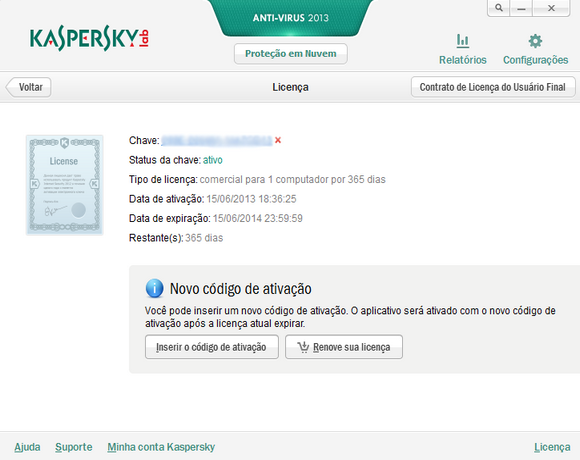This screenshot has width=580, height=460.
Task: Click the 'ANTI-VIRUS 2013' title banner
Action: tap(291, 18)
